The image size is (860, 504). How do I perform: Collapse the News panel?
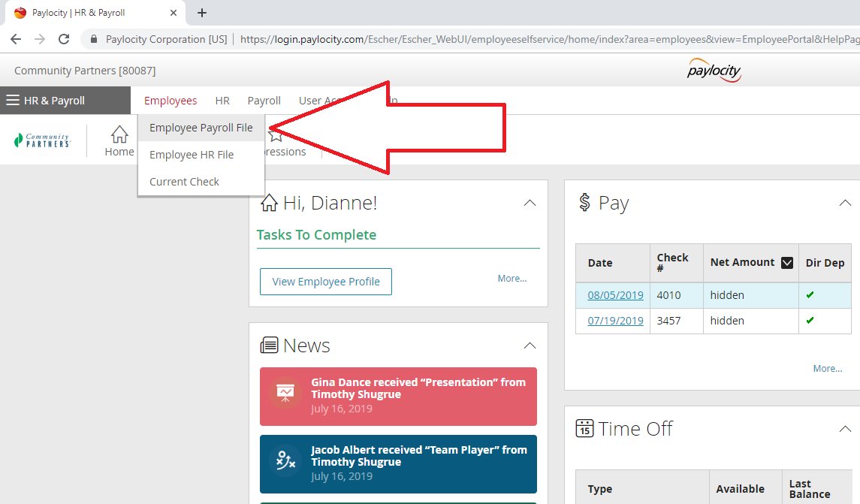tap(530, 346)
